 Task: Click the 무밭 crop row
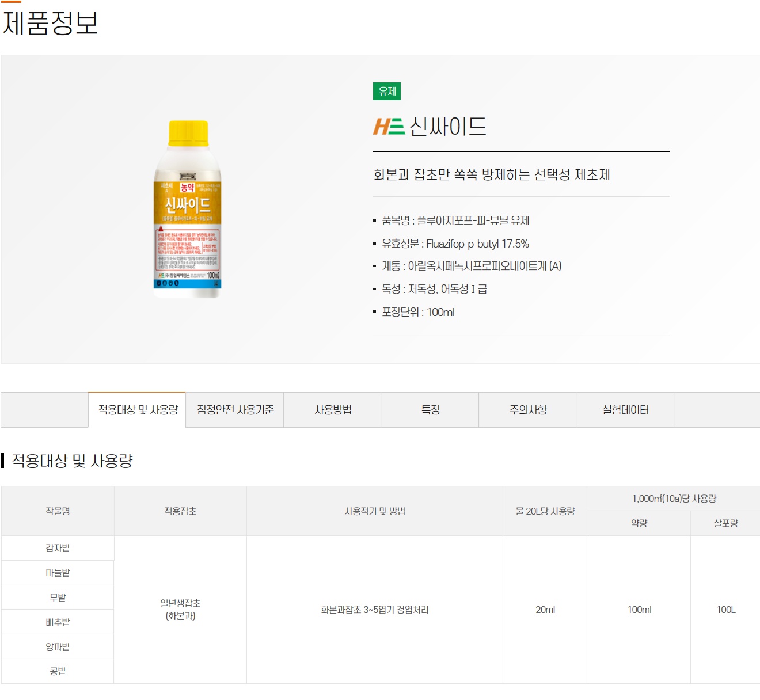[58, 598]
